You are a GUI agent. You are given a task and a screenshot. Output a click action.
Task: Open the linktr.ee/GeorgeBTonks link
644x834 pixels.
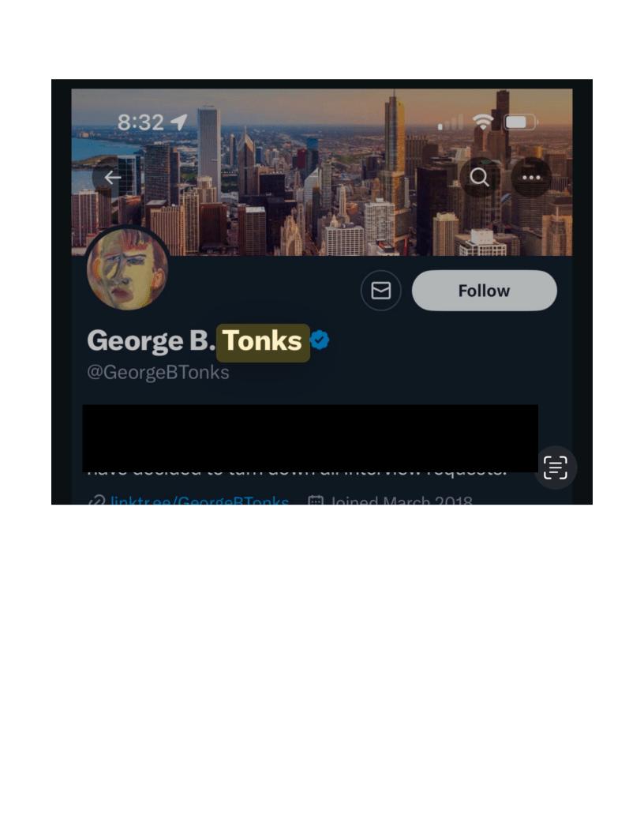tap(199, 500)
